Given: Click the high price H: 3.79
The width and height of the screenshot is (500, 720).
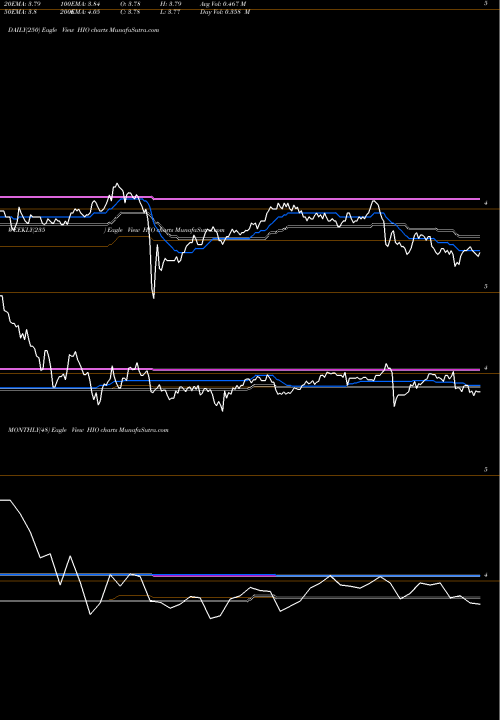Looking at the screenshot, I should (171, 4).
